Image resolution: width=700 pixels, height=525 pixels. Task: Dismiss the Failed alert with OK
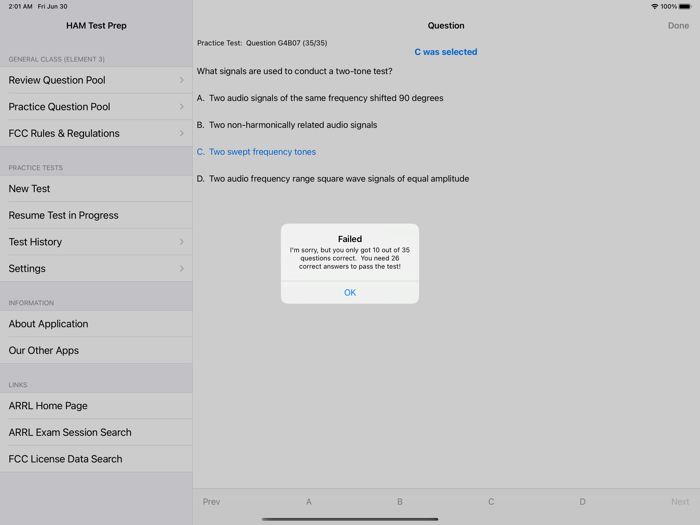pos(350,292)
